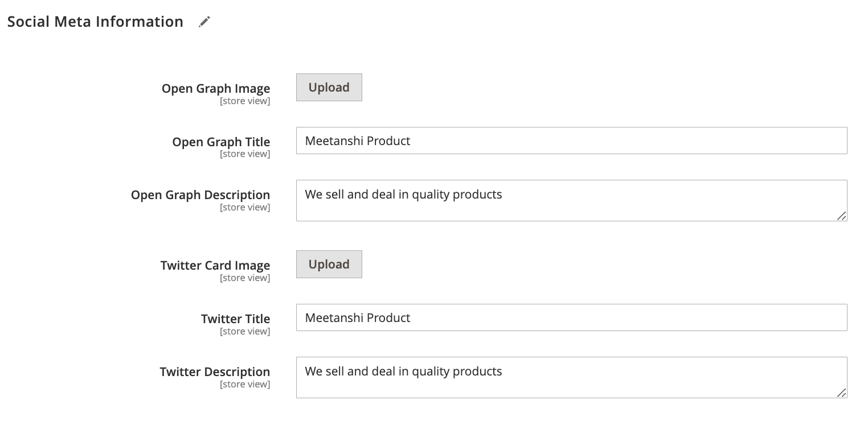868x421 pixels.
Task: Click the Upload button for Open Graph Image
Action: click(x=329, y=87)
